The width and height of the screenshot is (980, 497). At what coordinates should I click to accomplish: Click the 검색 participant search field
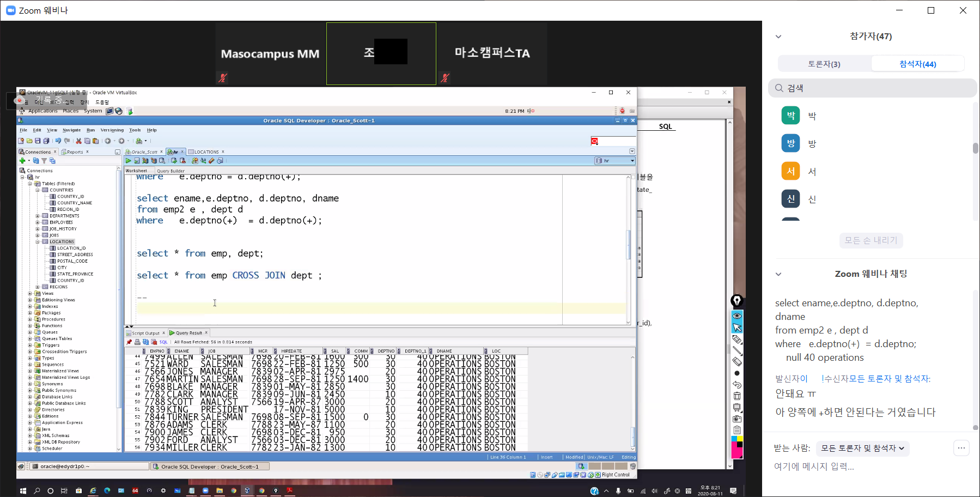pos(872,88)
